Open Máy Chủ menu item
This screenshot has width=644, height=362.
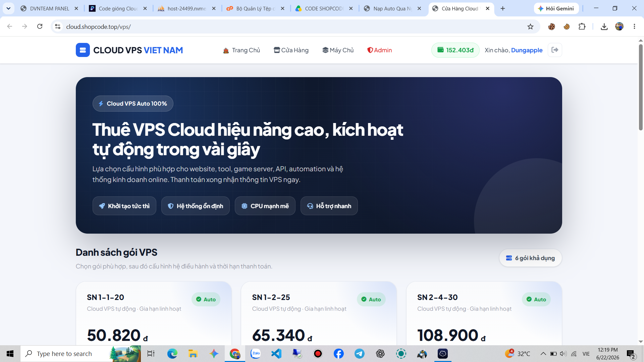tap(338, 50)
